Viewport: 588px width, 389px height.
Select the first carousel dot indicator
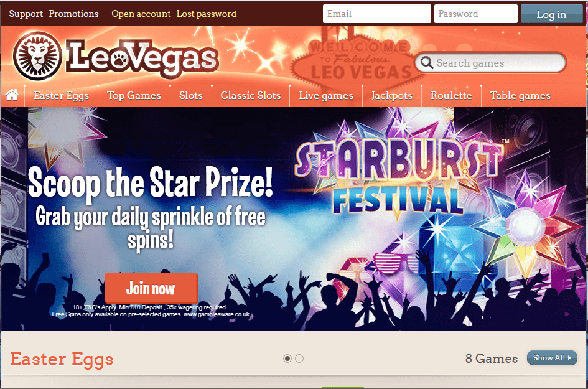pyautogui.click(x=287, y=359)
